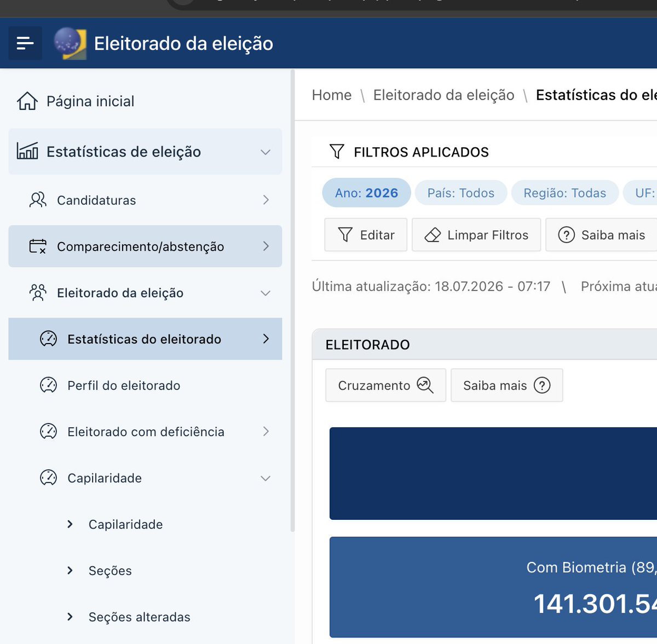Open Página inicial in sidebar
The height and width of the screenshot is (644, 657).
click(145, 101)
